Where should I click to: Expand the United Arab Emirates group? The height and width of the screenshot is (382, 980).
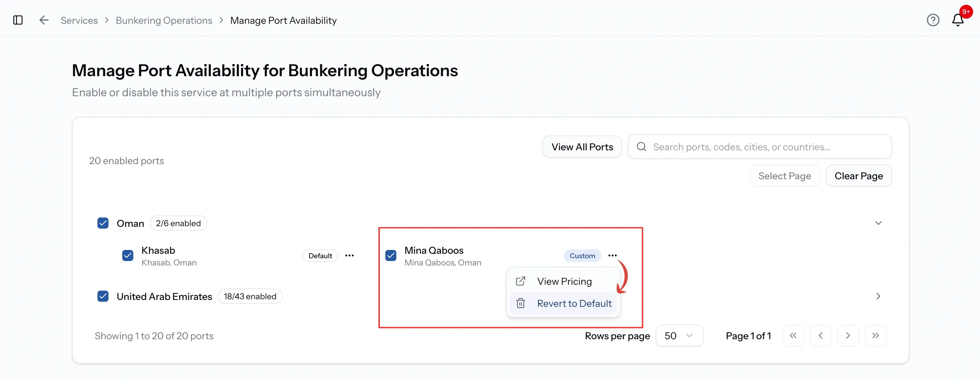(878, 296)
